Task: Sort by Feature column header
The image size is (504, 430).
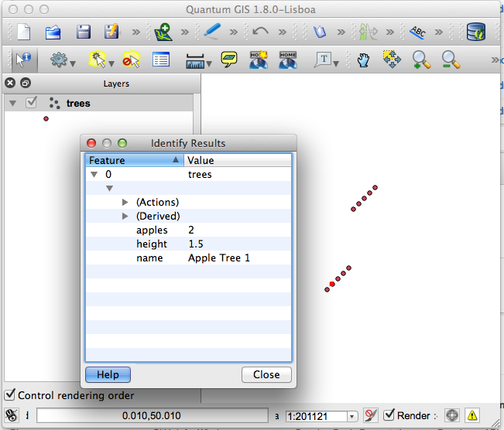Action: [135, 160]
